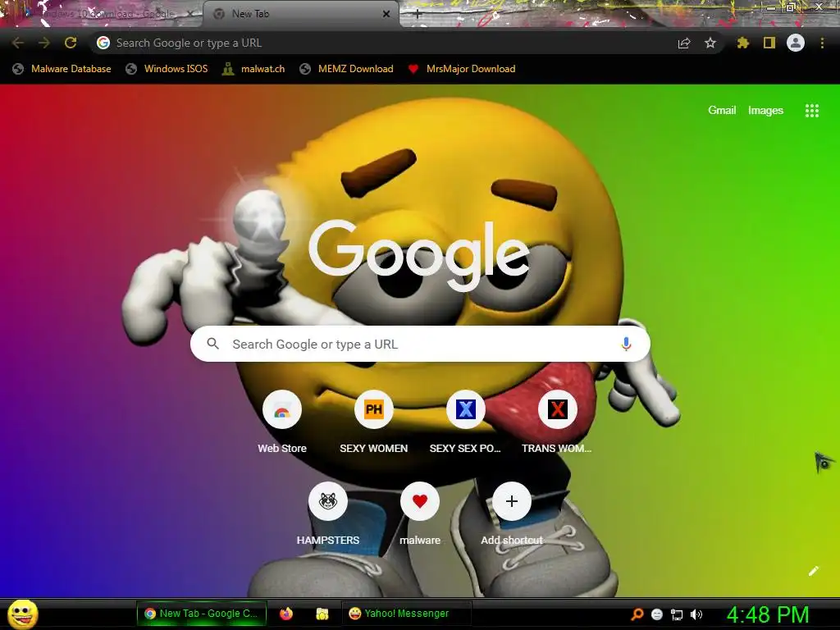
Task: Open the Extensions puzzle icon
Action: 742,43
